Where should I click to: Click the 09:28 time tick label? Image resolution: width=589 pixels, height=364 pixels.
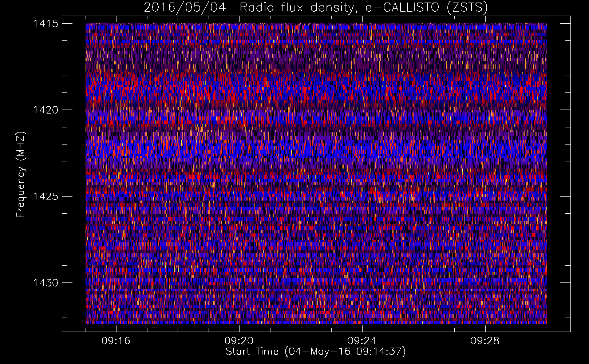485,341
